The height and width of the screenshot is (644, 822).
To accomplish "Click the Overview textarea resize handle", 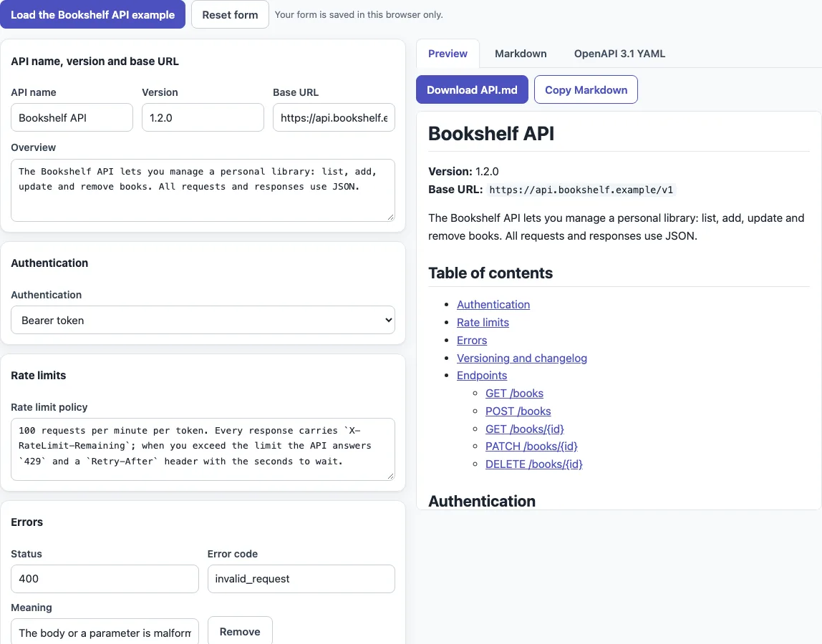I will (x=390, y=217).
